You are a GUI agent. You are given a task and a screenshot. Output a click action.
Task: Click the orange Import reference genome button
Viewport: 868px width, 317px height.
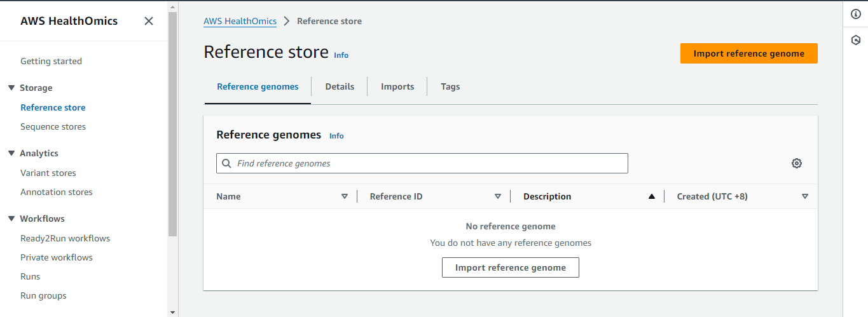[x=749, y=53]
